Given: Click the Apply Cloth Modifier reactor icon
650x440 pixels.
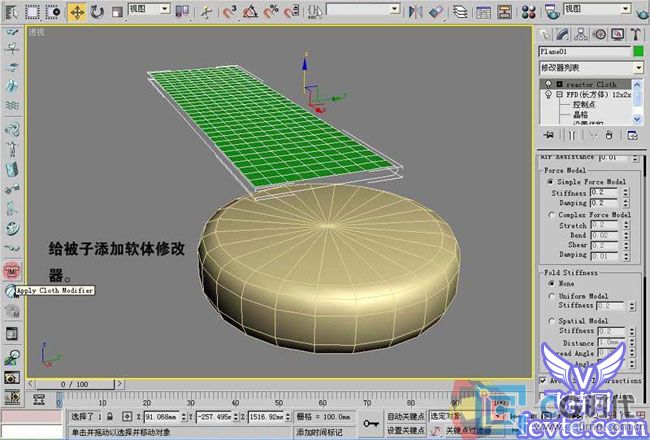Looking at the screenshot, I should (11, 291).
